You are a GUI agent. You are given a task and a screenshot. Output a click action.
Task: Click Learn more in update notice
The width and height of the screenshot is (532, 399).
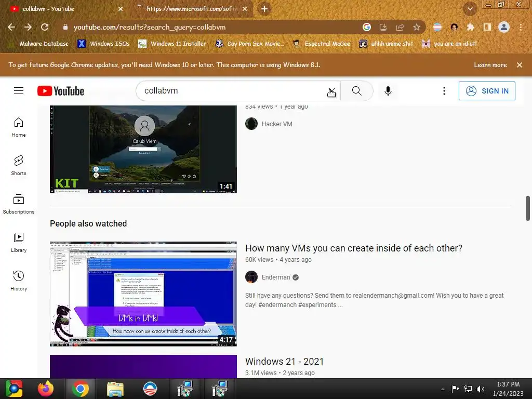tap(490, 65)
